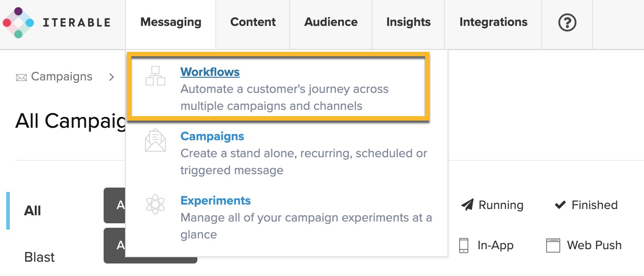Viewport: 644px width, 276px height.
Task: Expand the Integrations menu
Action: pos(493,22)
